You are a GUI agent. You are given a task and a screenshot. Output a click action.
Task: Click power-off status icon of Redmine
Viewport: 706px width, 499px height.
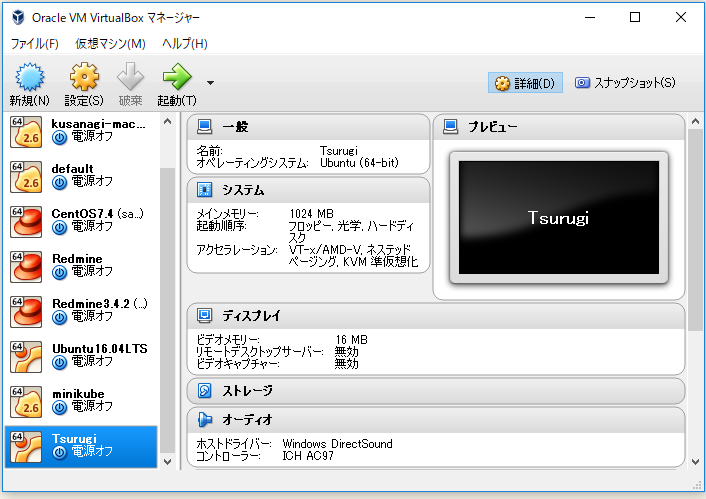(x=59, y=272)
